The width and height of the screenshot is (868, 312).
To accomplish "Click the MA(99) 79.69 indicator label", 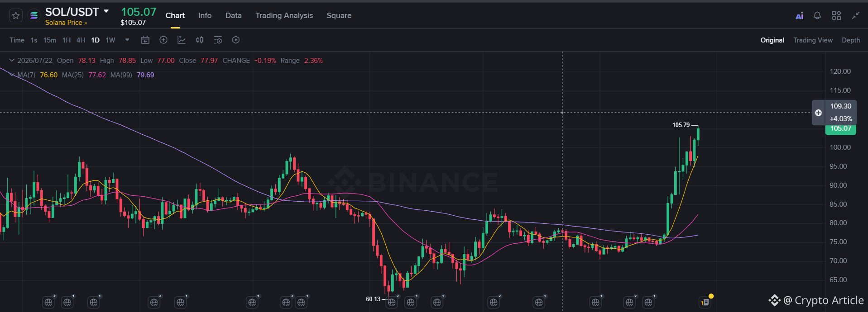I will (x=132, y=75).
